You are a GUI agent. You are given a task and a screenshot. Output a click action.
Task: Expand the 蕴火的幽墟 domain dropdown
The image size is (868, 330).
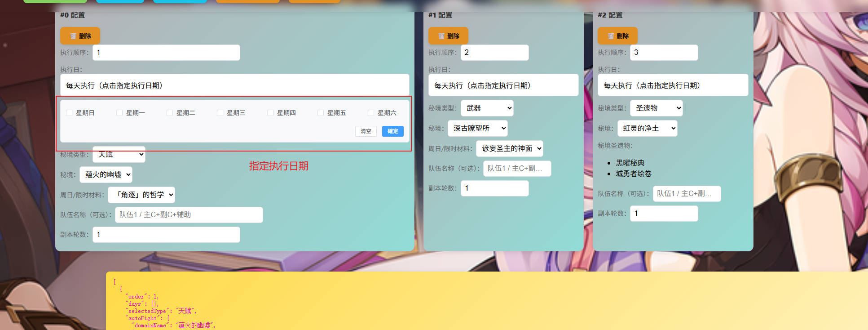pos(106,174)
